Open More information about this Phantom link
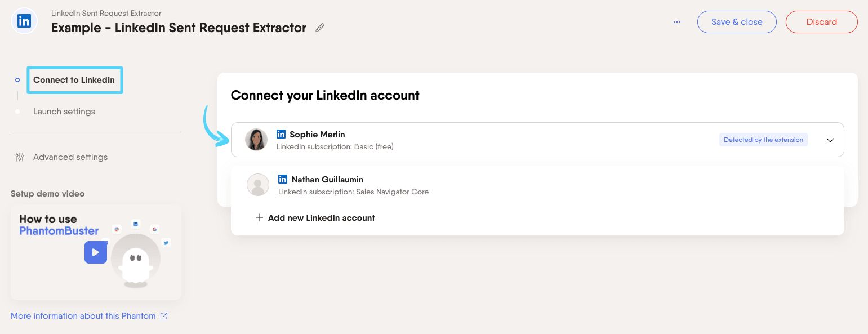868x334 pixels. (83, 316)
